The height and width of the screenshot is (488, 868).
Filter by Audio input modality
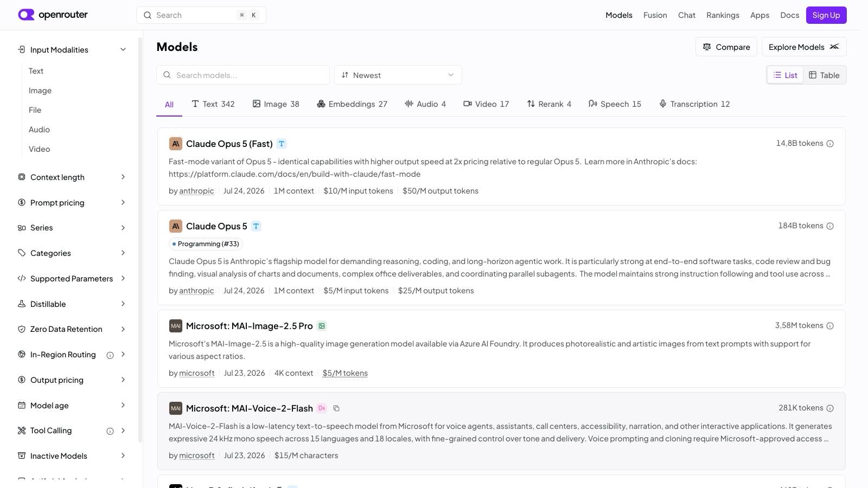click(x=39, y=130)
